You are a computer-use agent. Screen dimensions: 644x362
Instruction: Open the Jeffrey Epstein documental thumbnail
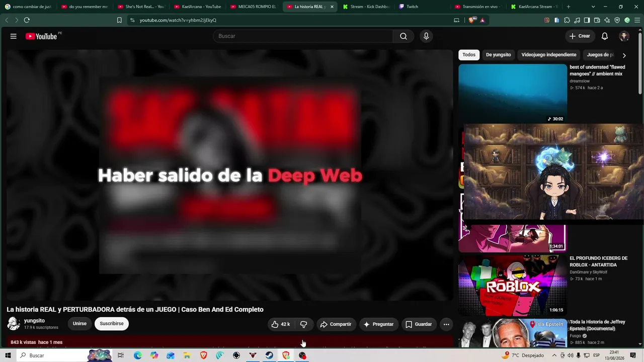point(513,333)
